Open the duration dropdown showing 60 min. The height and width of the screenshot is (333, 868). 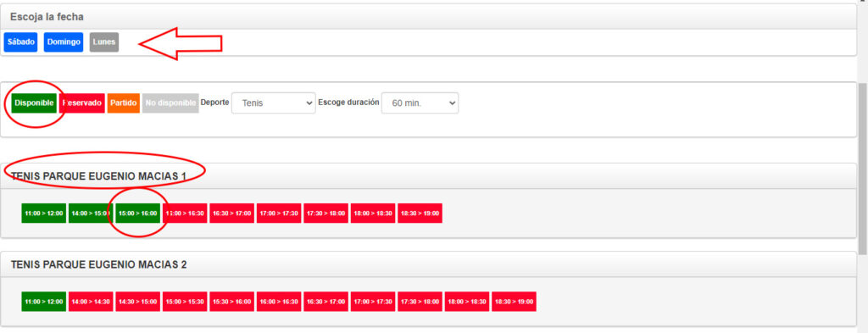(420, 103)
